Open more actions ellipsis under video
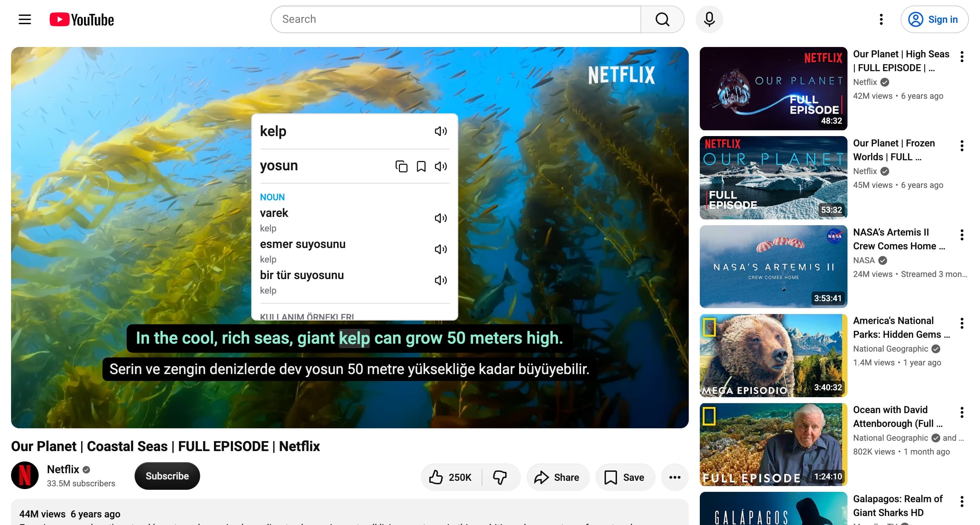This screenshot has width=980, height=525. coord(675,477)
